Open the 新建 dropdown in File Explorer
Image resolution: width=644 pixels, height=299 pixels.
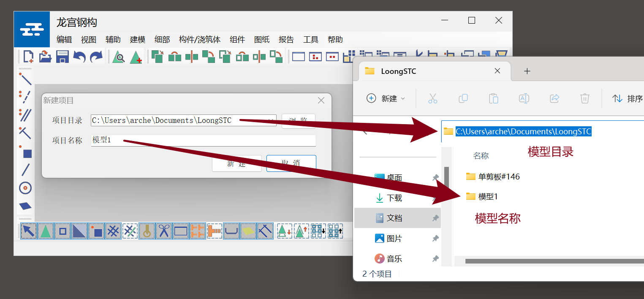[x=386, y=98]
